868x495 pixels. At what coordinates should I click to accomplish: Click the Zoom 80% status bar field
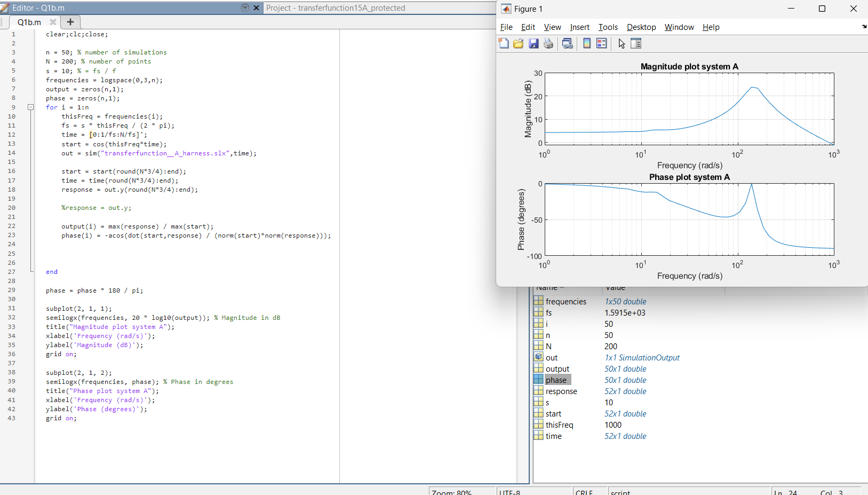(451, 492)
